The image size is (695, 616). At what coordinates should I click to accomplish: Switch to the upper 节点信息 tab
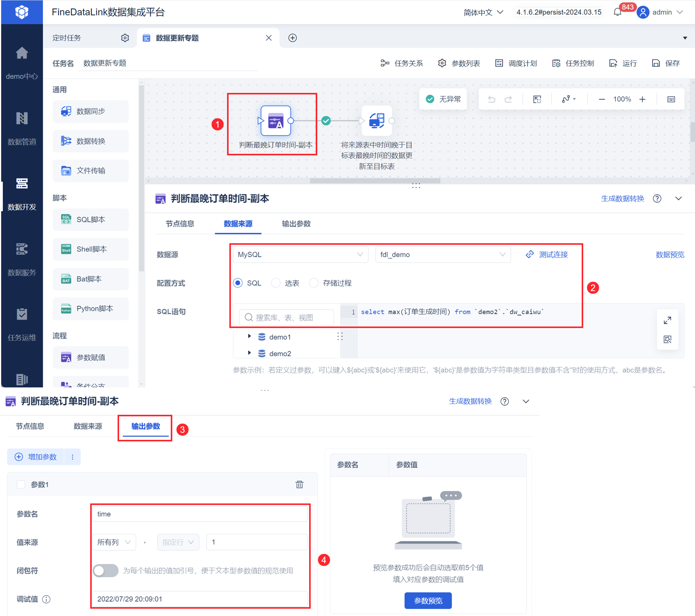[180, 224]
